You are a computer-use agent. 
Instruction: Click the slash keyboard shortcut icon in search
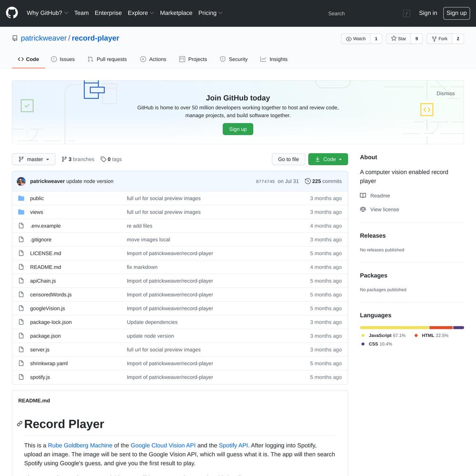pyautogui.click(x=407, y=13)
